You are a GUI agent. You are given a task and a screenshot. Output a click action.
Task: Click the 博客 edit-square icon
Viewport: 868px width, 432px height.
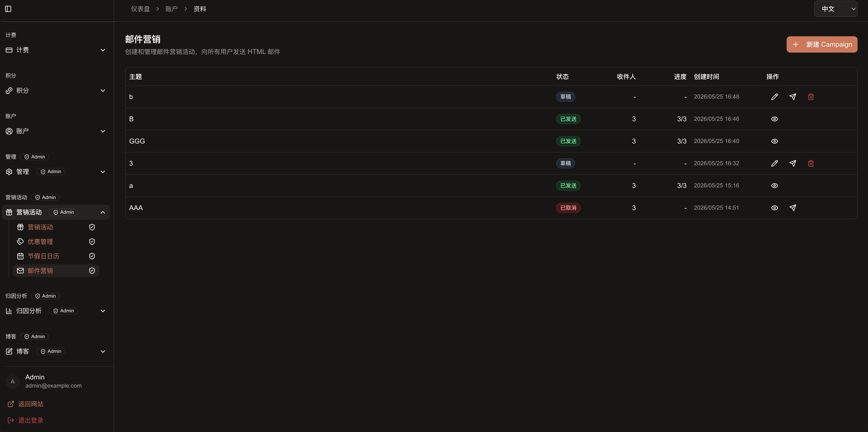(x=9, y=352)
